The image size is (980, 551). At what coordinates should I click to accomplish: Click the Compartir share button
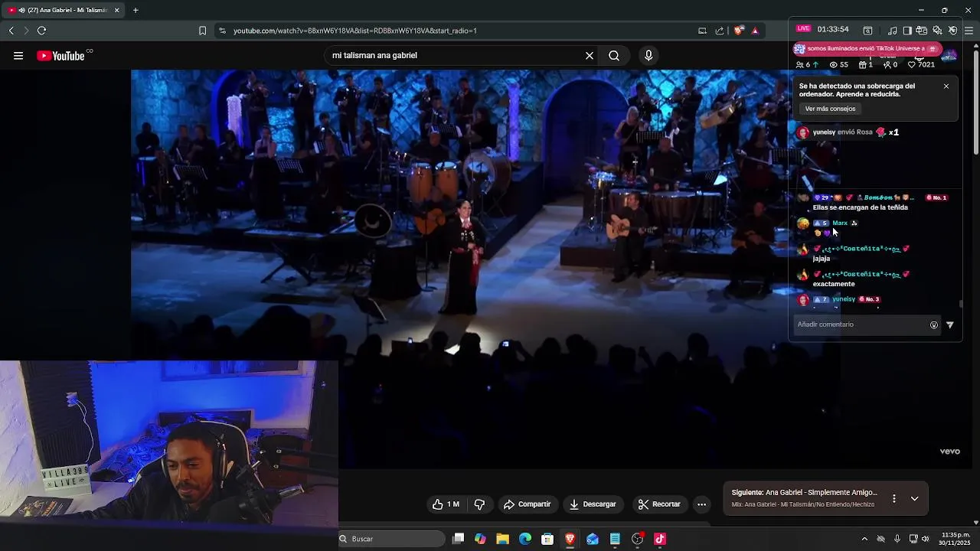(x=527, y=504)
